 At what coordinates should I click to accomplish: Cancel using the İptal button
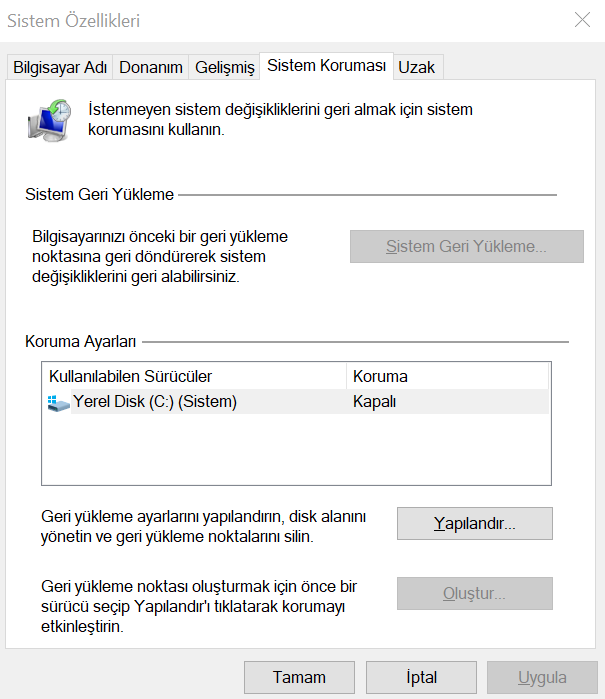pyautogui.click(x=421, y=677)
